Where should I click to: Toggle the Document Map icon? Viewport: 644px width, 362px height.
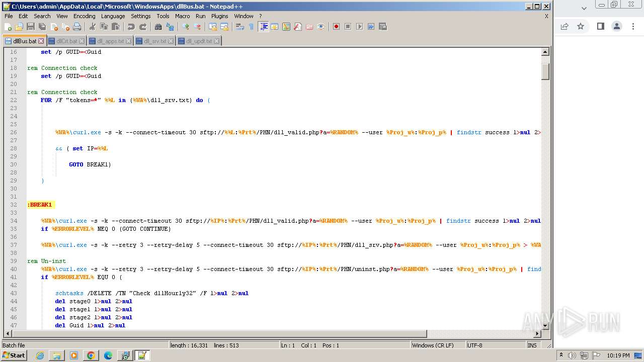coord(286,27)
